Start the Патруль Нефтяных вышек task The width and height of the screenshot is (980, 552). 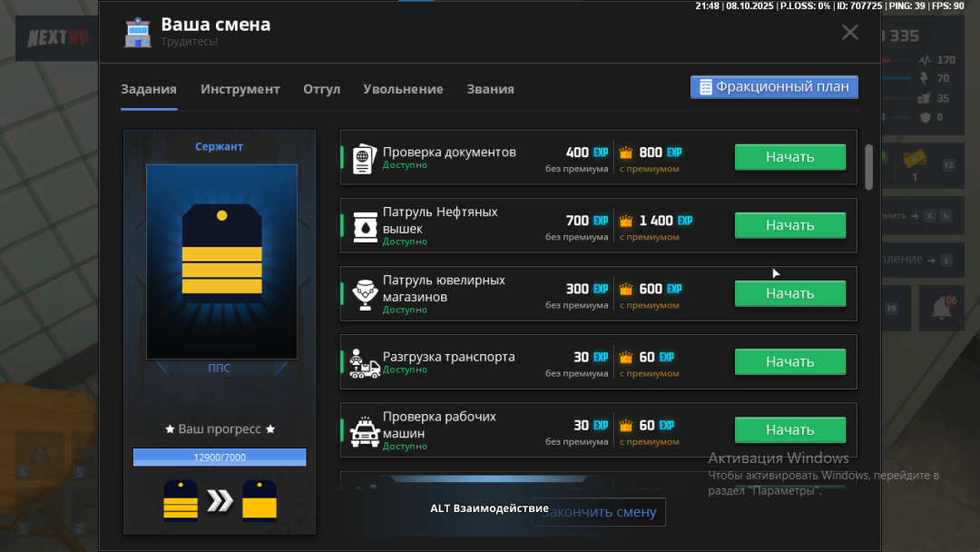[x=789, y=225]
